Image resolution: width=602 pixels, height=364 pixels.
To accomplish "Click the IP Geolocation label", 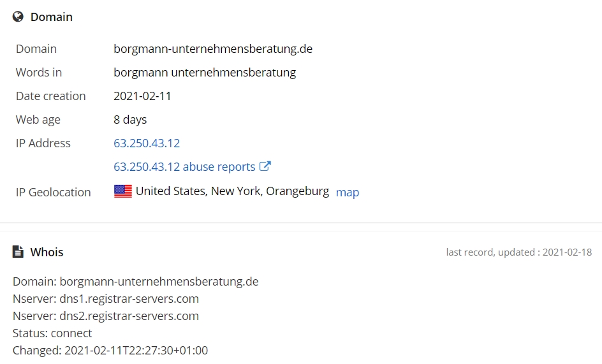I will pos(54,192).
